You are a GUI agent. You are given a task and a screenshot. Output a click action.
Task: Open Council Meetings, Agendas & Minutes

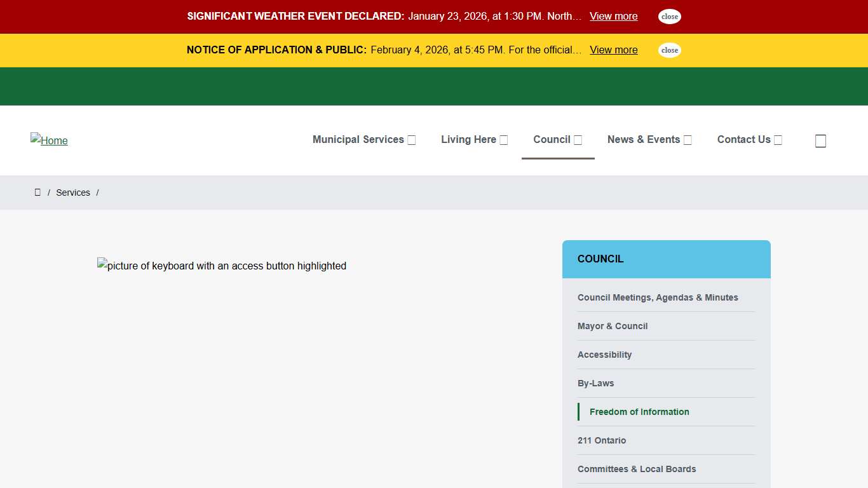pyautogui.click(x=658, y=297)
